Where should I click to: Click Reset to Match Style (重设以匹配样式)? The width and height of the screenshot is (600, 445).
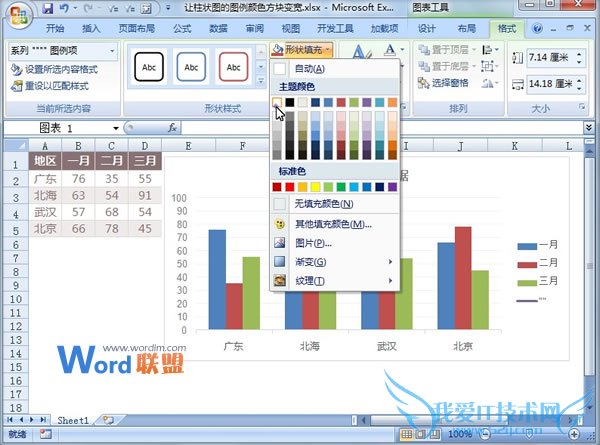50,86
